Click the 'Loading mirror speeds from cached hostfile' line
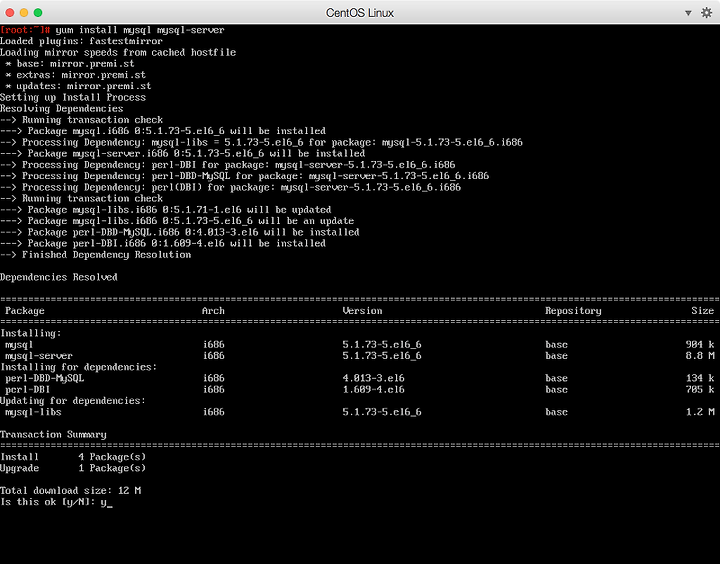 pyautogui.click(x=118, y=52)
